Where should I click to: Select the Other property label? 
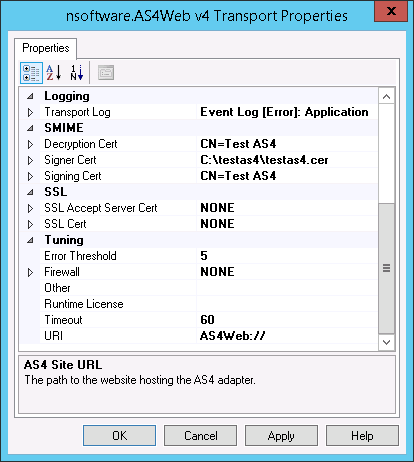(57, 288)
